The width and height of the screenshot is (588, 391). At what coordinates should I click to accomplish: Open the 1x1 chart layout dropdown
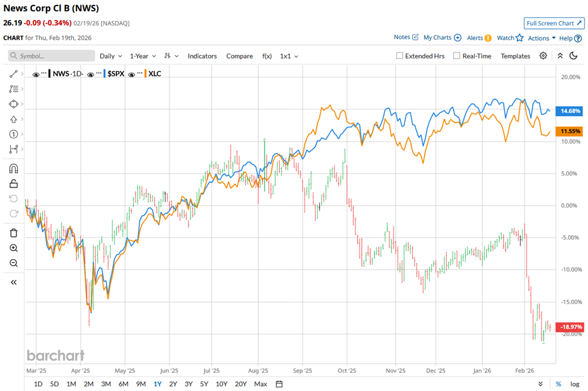point(289,56)
